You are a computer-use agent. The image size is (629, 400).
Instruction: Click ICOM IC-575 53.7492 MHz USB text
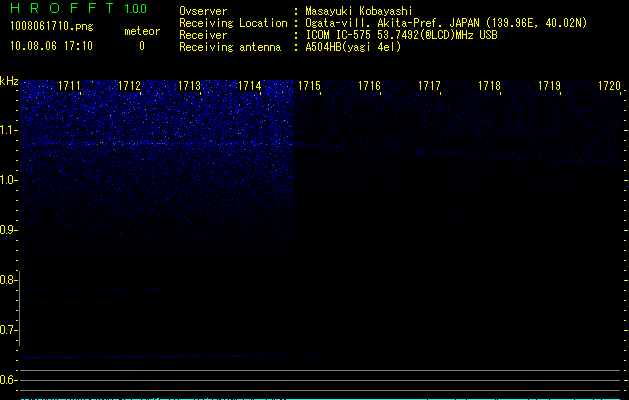(x=401, y=35)
